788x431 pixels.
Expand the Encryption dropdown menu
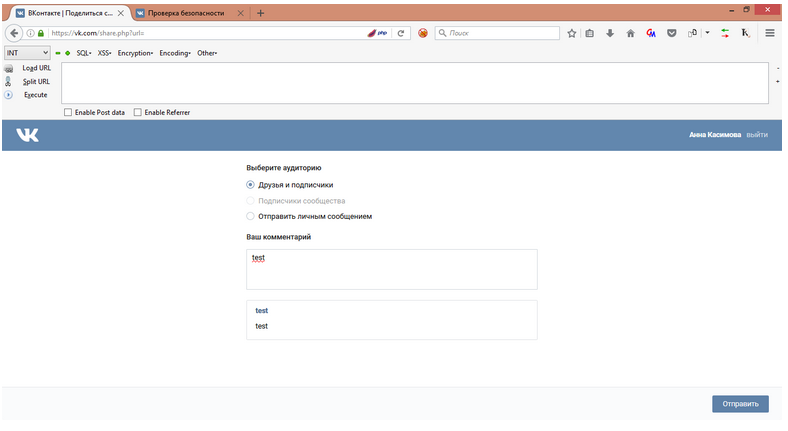[x=135, y=52]
